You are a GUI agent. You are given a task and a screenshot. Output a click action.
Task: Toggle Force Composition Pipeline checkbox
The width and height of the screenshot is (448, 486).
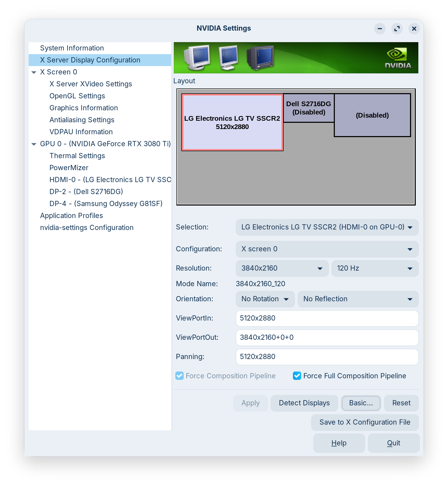[x=180, y=376]
